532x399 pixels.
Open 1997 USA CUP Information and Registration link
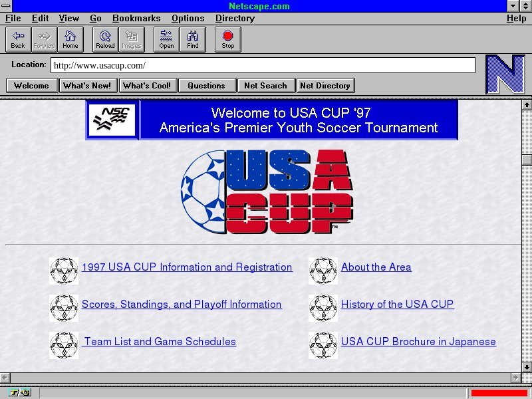187,267
